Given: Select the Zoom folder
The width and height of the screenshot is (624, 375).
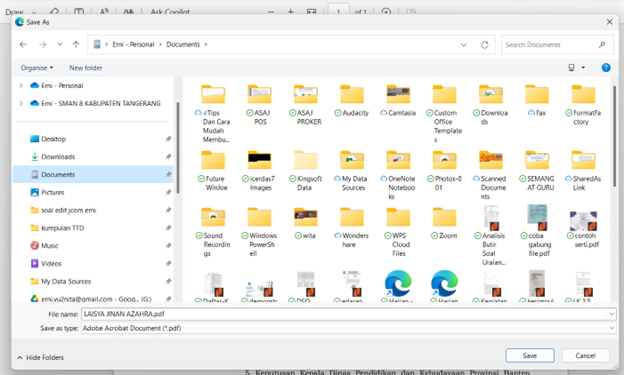Looking at the screenshot, I should pyautogui.click(x=444, y=223).
